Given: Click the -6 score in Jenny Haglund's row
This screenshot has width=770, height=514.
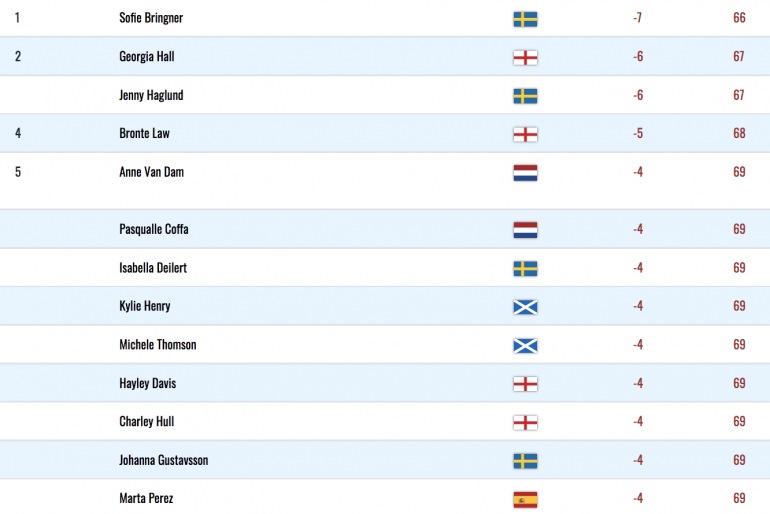Looking at the screenshot, I should pos(638,95).
